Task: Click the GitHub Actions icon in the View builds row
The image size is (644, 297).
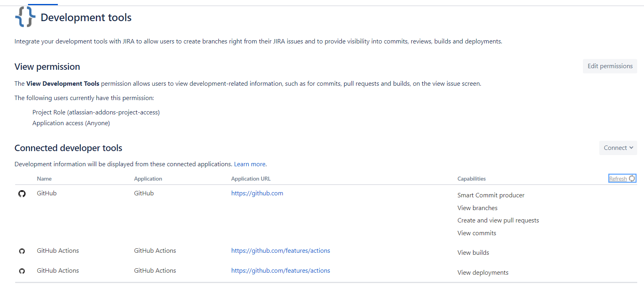Action: point(22,251)
